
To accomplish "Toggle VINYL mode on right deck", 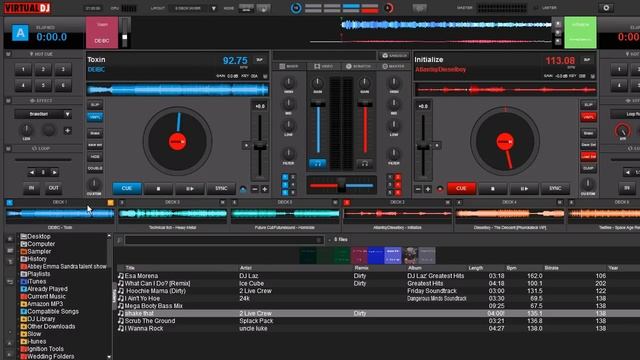I will coord(588,117).
